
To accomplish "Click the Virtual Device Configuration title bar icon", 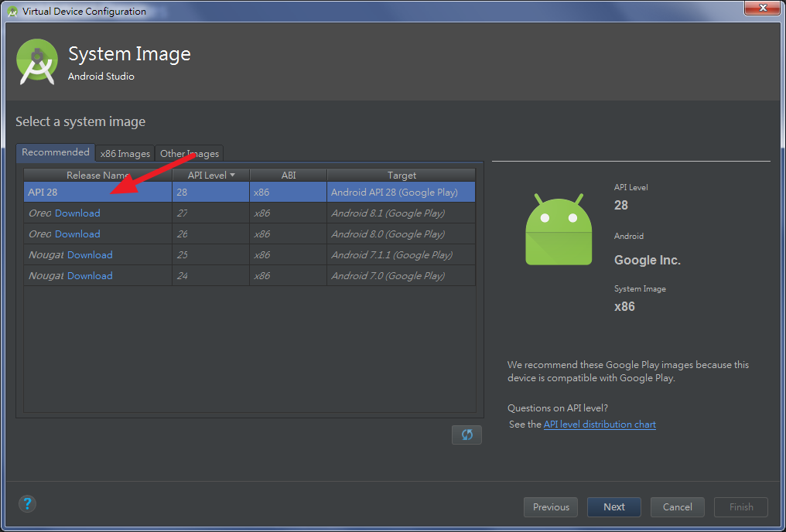I will click(13, 11).
